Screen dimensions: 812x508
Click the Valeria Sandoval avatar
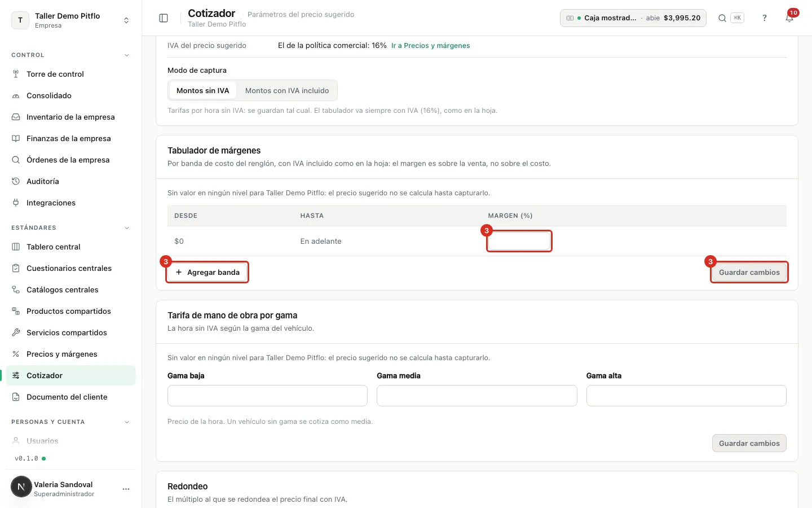click(21, 487)
